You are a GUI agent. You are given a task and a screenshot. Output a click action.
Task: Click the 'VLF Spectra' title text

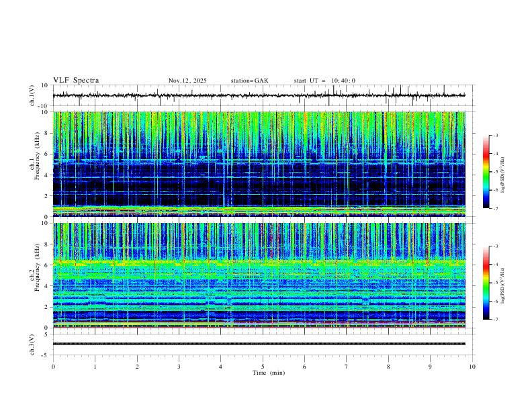[x=76, y=81]
